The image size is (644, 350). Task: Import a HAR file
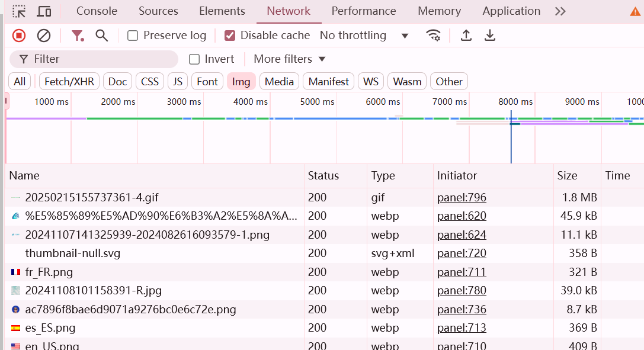pyautogui.click(x=466, y=36)
